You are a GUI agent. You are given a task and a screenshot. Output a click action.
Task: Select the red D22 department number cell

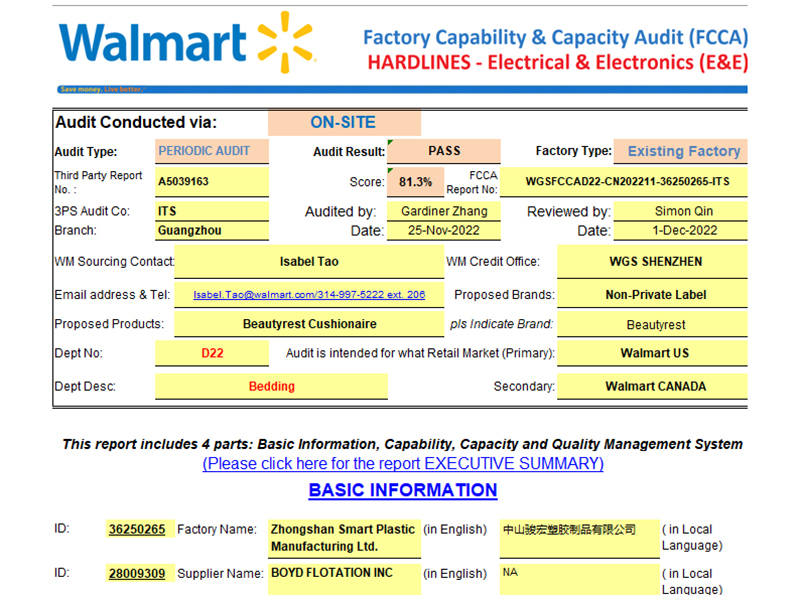[x=211, y=353]
